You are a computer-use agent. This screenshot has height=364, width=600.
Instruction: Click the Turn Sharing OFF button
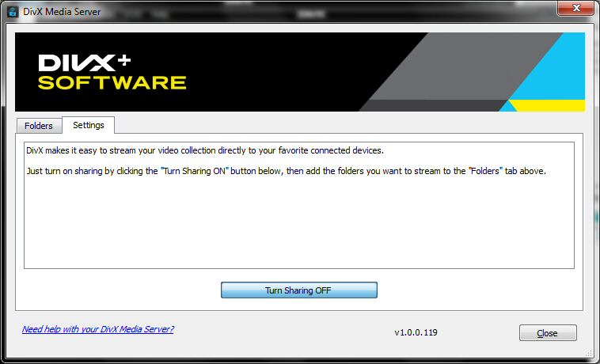299,290
